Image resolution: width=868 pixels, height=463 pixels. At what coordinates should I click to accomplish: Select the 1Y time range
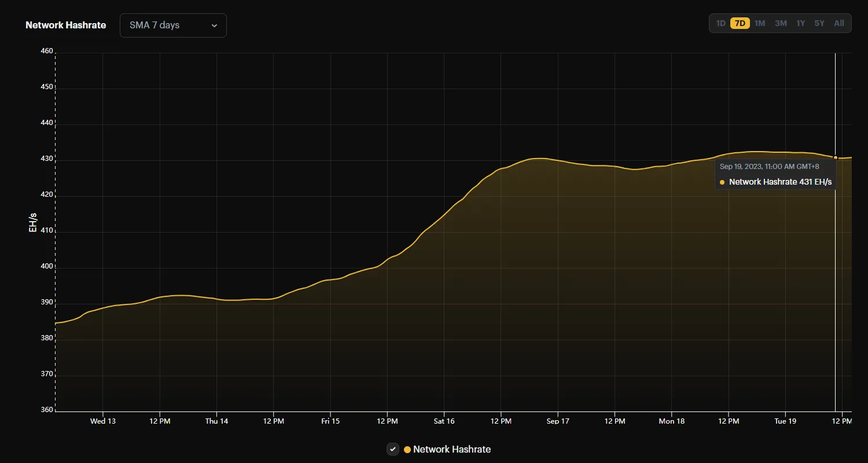[800, 23]
